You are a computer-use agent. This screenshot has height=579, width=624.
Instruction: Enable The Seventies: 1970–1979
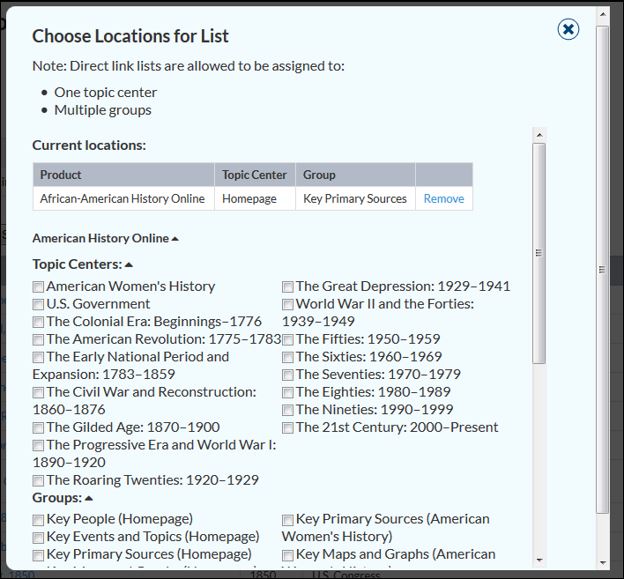click(288, 375)
